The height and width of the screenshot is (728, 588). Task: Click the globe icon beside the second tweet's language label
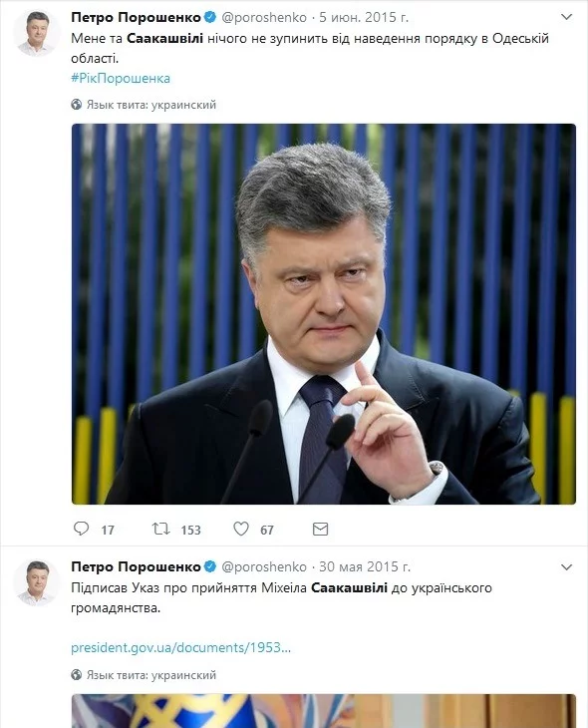77,674
